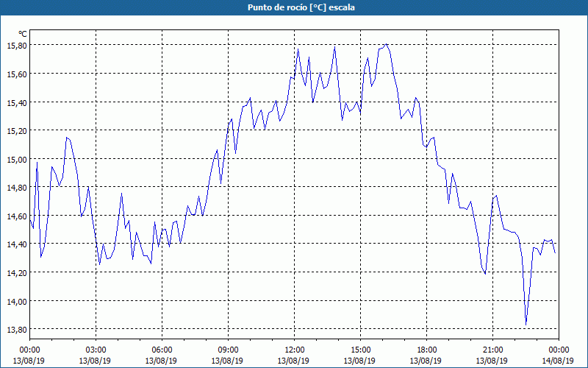Viewport: 588px width, 368px height.
Task: Click the 13/08/19 date under 06:00
Action: (x=161, y=361)
